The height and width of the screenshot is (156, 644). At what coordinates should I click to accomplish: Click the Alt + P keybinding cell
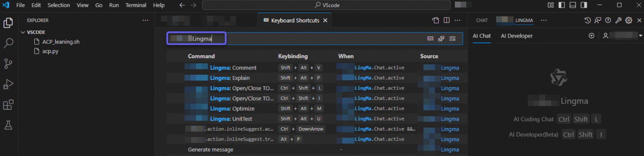coord(290,139)
